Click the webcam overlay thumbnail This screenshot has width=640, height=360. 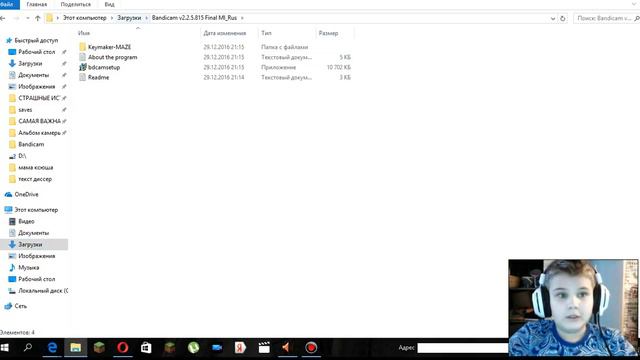(x=573, y=307)
